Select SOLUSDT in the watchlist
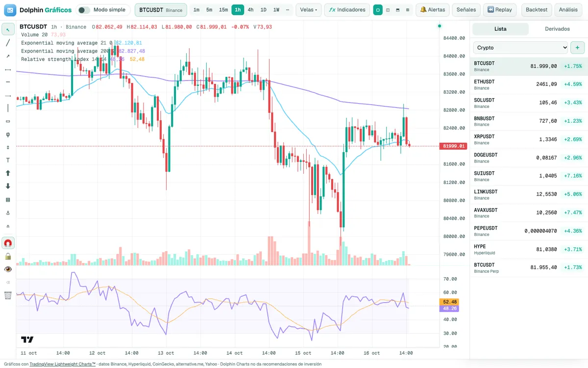Image resolution: width=588 pixels, height=368 pixels. pos(529,103)
